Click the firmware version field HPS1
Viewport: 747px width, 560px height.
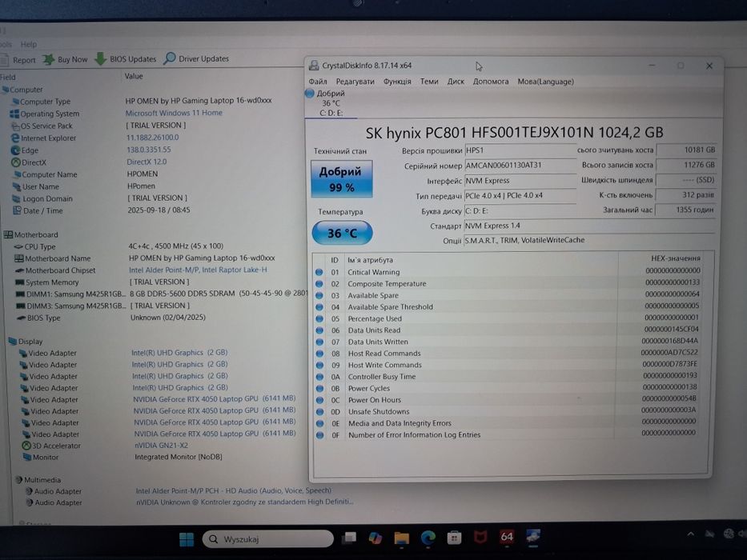tap(520, 150)
